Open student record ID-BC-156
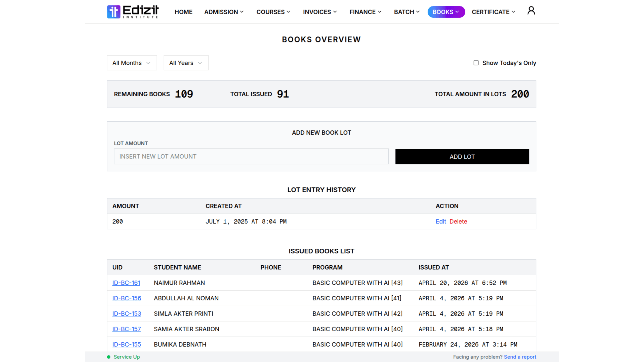644x362 pixels. [x=127, y=298]
